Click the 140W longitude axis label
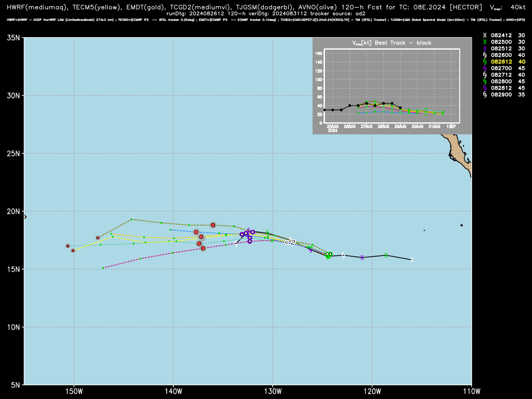Viewport: 532px width, 399px height. 173,391
